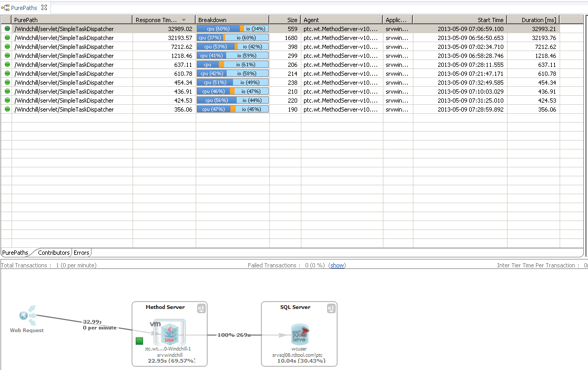Click green status dot for 1218.46 row
The image size is (588, 370).
(7, 56)
